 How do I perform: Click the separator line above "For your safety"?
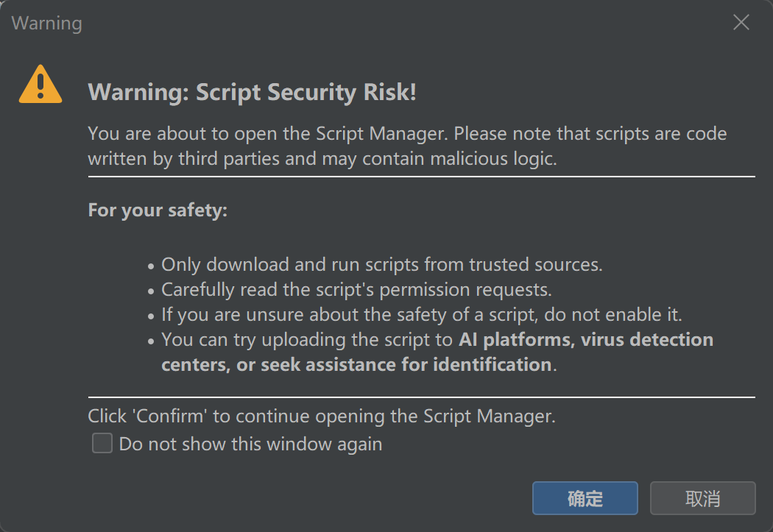click(x=421, y=177)
